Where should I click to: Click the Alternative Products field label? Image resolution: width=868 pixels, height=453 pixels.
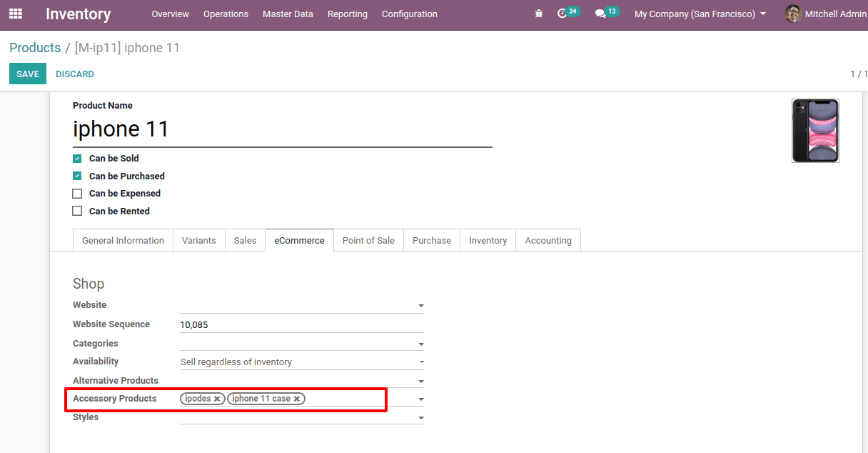[116, 381]
